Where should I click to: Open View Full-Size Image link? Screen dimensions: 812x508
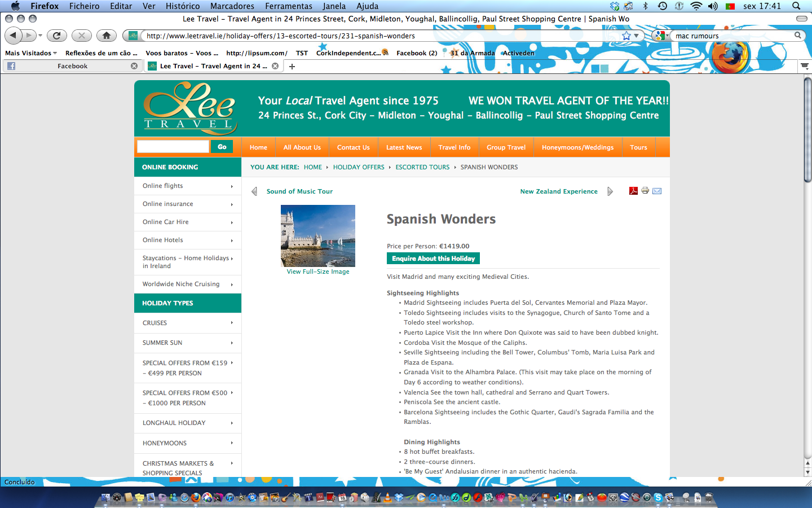(x=318, y=271)
